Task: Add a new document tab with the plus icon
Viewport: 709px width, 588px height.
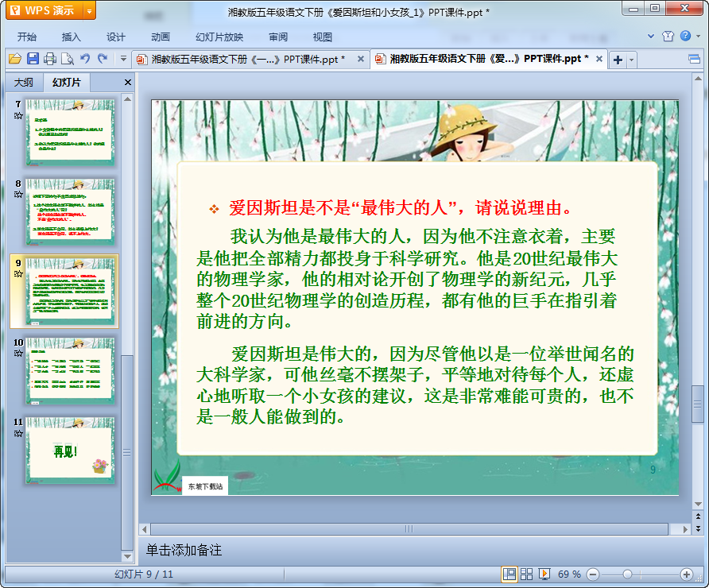Action: (618, 60)
